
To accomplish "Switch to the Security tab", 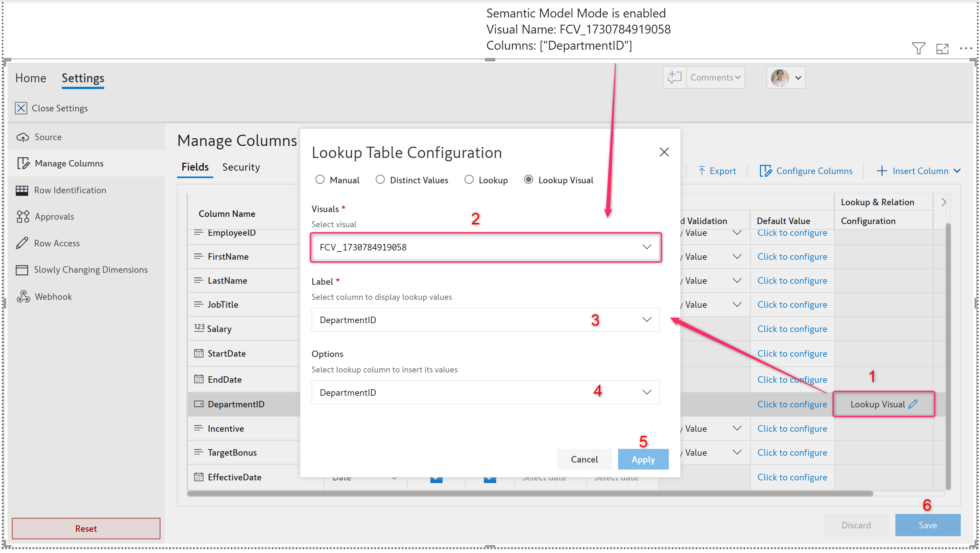I will (x=241, y=167).
